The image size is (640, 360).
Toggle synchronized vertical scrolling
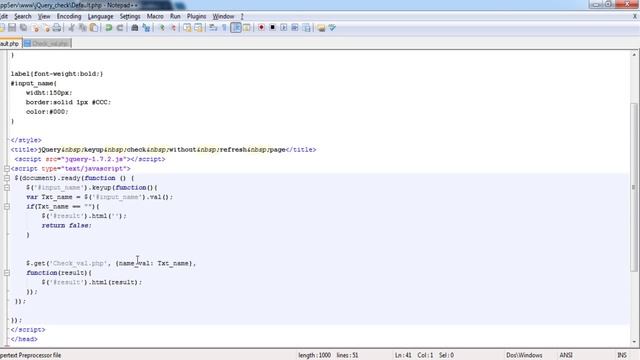click(187, 28)
